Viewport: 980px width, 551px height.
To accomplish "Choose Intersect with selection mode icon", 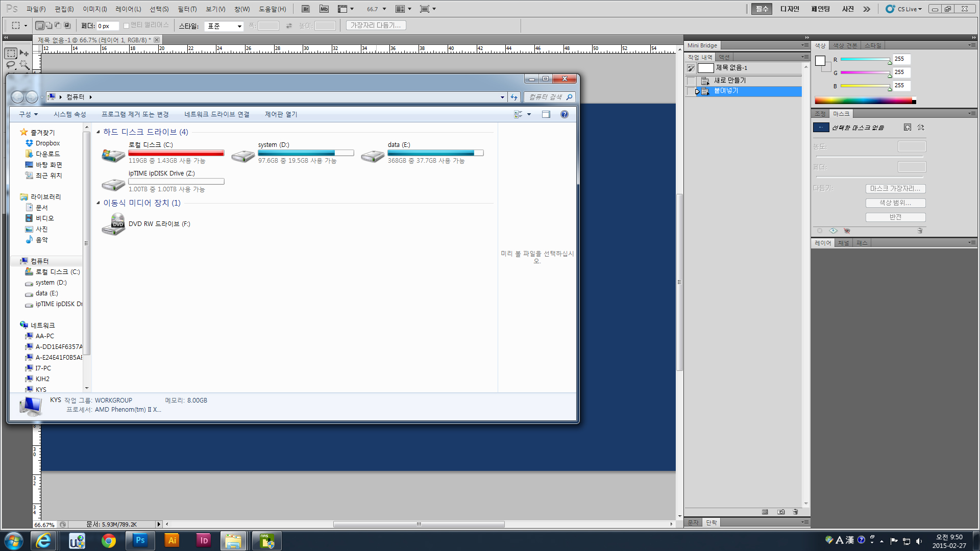I will tap(67, 25).
